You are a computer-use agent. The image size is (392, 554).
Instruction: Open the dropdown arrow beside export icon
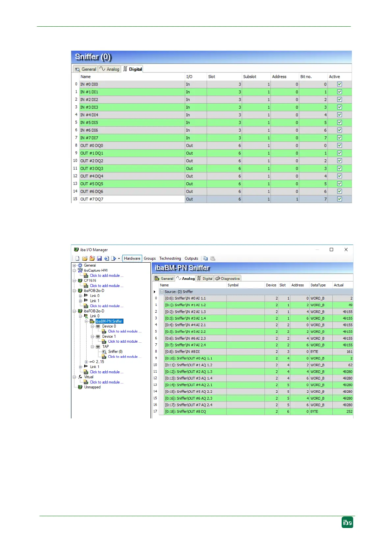pyautogui.click(x=119, y=259)
